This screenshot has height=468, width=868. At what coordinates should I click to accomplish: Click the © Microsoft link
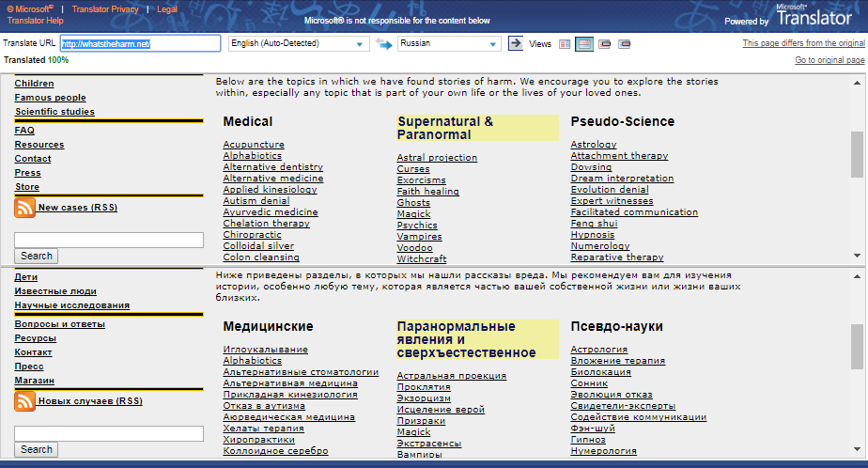pyautogui.click(x=30, y=8)
